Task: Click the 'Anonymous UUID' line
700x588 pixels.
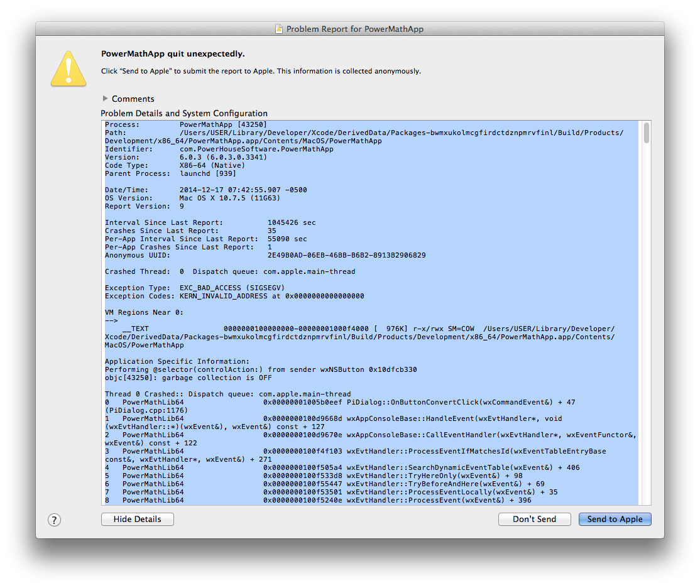Action: 265,256
